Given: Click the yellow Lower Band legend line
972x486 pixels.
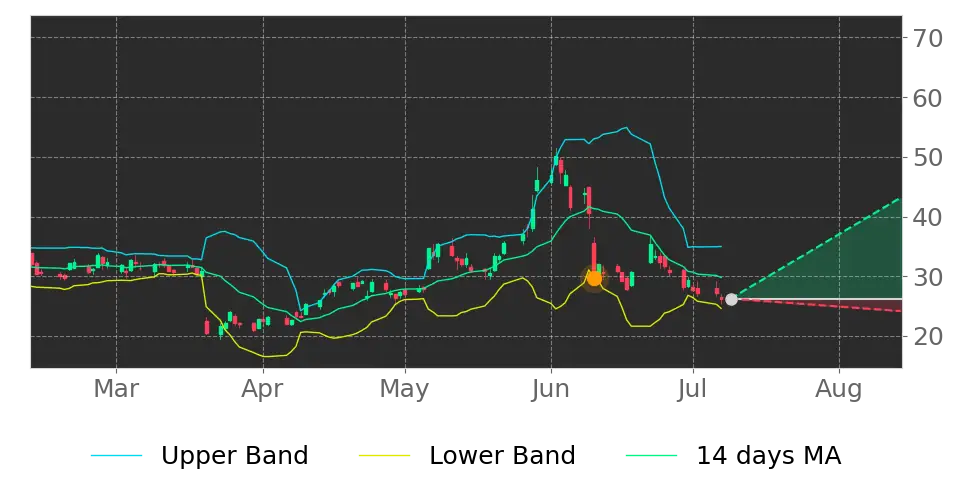Looking at the screenshot, I should 384,456.
